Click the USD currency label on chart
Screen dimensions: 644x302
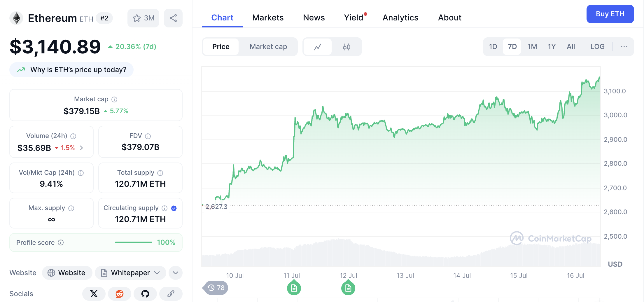point(615,264)
